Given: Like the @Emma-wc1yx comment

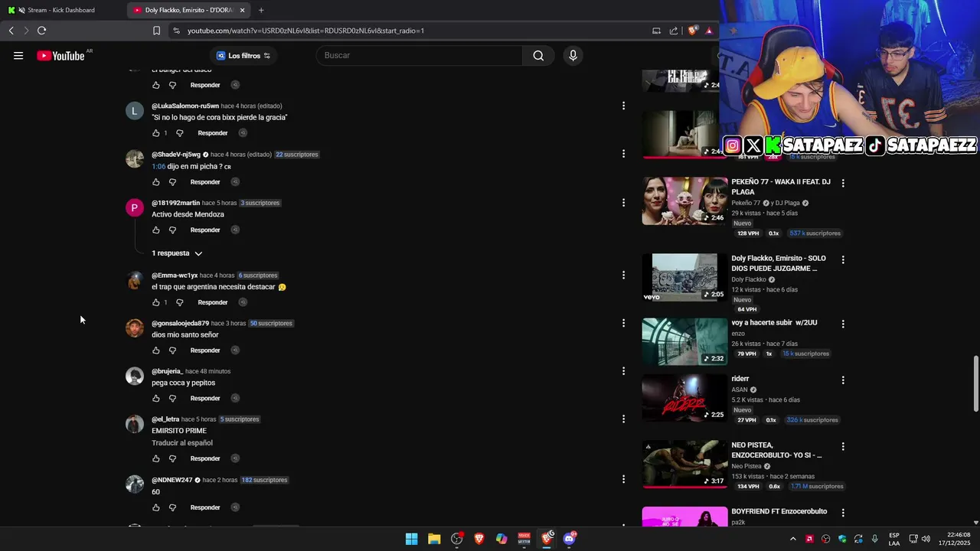Looking at the screenshot, I should [156, 302].
